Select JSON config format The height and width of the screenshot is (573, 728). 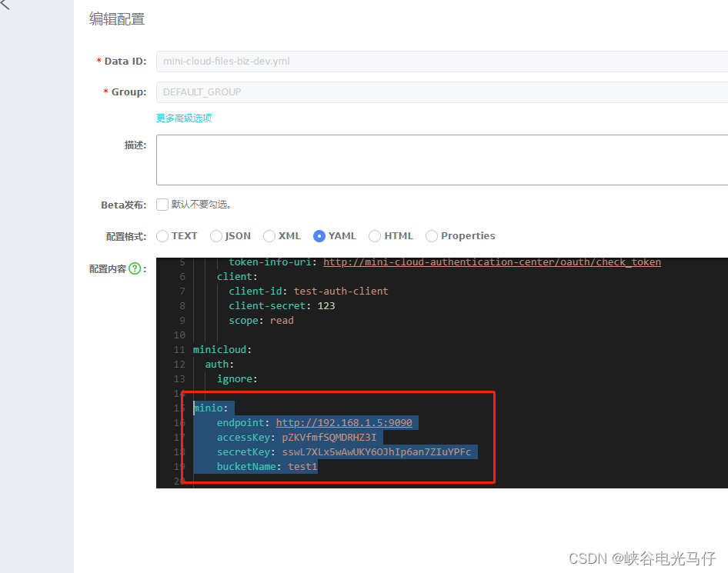coord(216,236)
